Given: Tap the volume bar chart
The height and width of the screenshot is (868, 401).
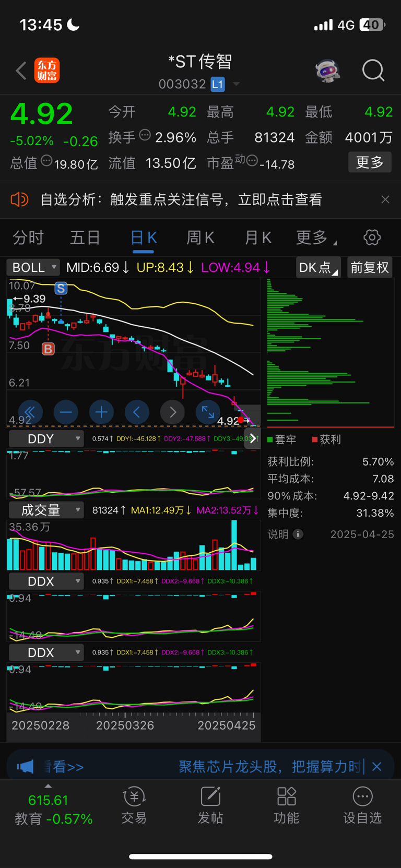Looking at the screenshot, I should click(133, 545).
